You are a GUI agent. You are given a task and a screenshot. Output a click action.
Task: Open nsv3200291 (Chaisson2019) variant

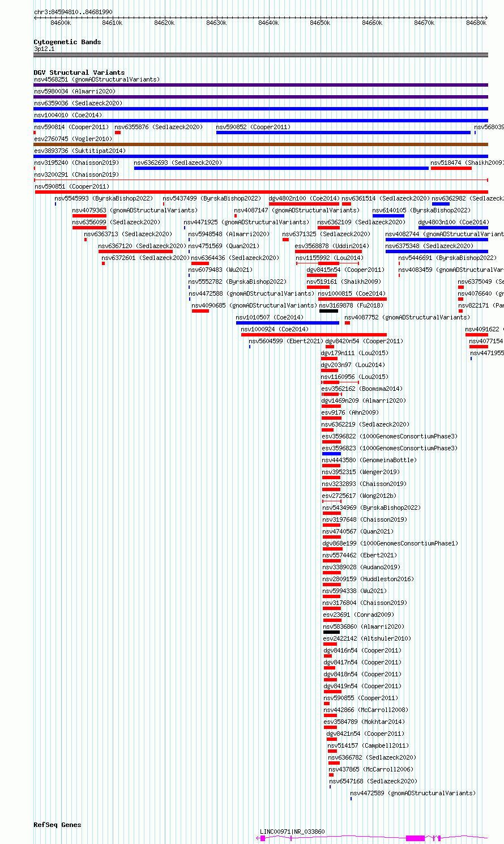pyautogui.click(x=76, y=174)
